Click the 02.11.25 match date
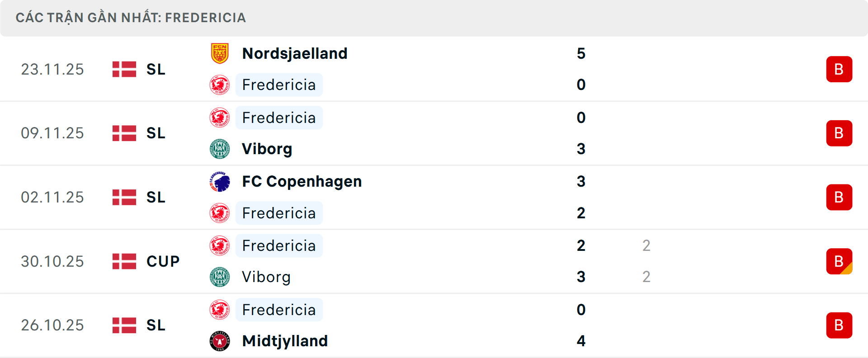The height and width of the screenshot is (358, 868). click(x=52, y=198)
